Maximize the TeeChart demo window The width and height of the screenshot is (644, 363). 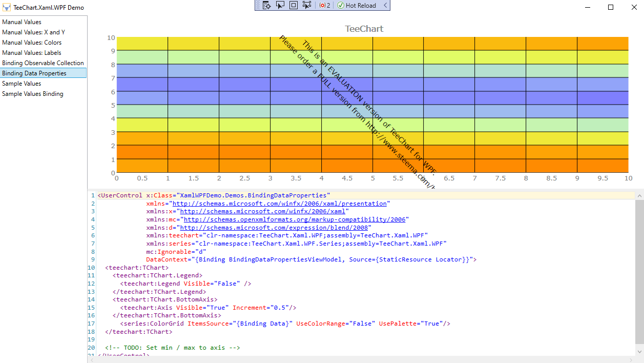[611, 7]
